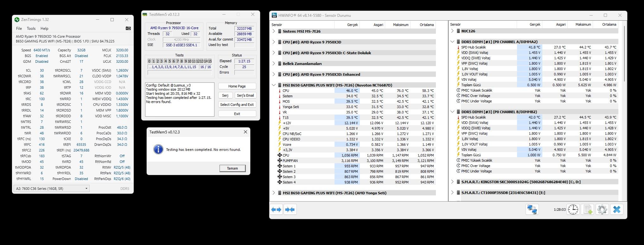Click the HWiNFO network monitors icon
The image size is (644, 245).
[532, 210]
